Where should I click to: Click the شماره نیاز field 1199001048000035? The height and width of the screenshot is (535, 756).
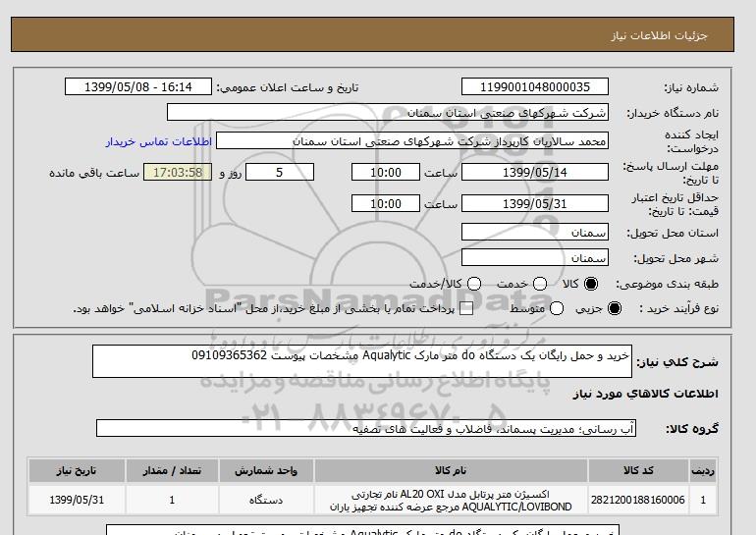click(535, 86)
